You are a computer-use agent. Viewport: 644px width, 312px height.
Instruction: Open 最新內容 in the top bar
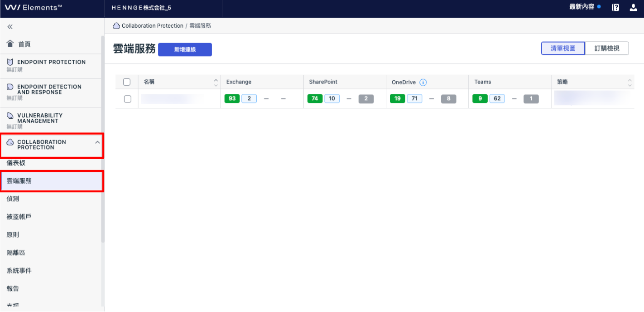tap(582, 7)
